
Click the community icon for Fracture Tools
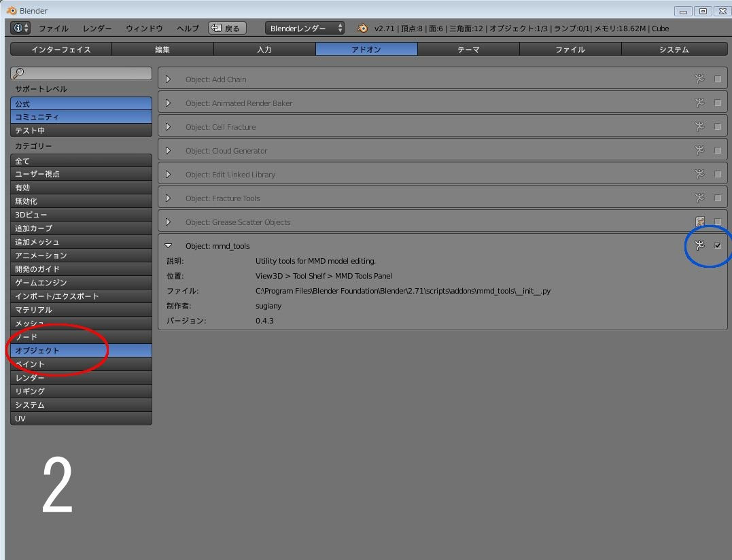(x=699, y=198)
